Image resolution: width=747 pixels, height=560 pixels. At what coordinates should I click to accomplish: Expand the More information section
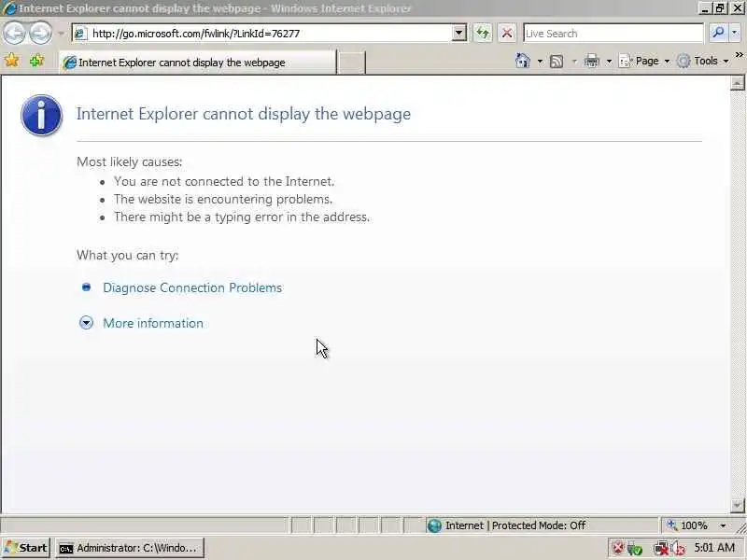point(86,323)
